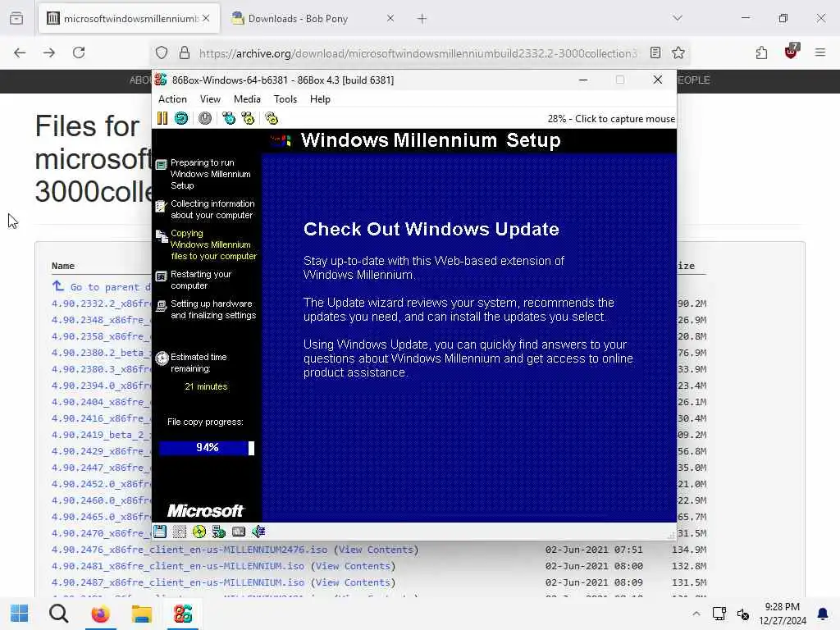This screenshot has width=840, height=630.
Task: Click the 4.90.2348_x86fre file link
Action: point(101,320)
